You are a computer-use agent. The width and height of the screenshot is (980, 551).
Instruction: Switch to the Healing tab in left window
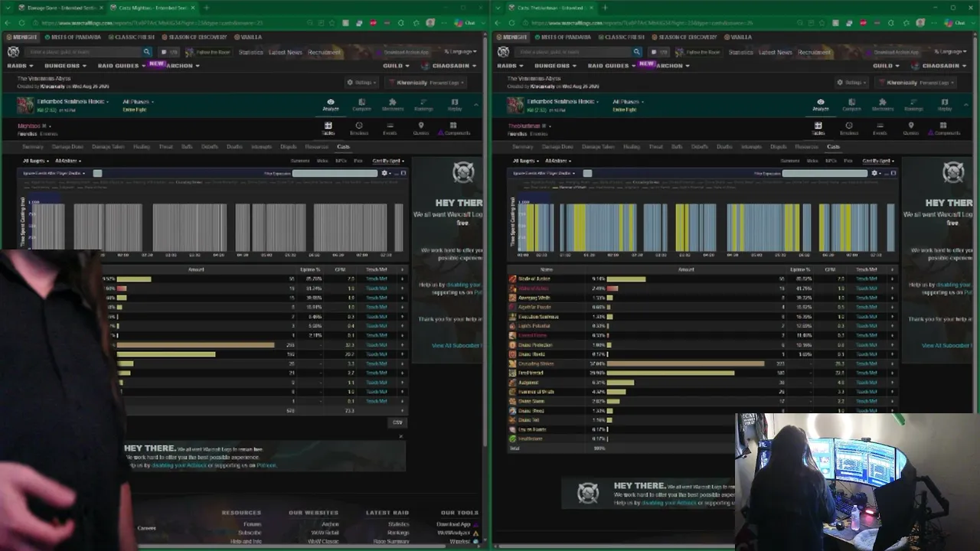point(142,147)
